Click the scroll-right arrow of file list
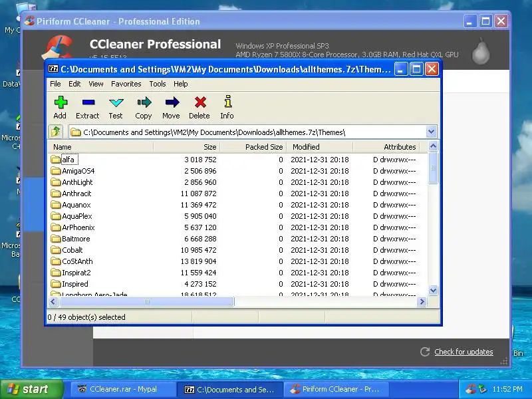This screenshot has height=399, width=532. point(422,301)
